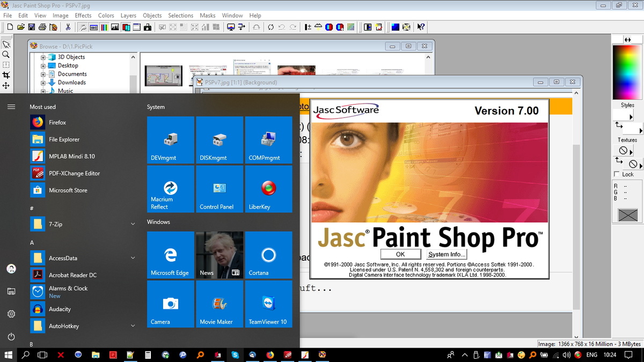Launch Movie Maker tile
The width and height of the screenshot is (644, 362).
pos(219,304)
